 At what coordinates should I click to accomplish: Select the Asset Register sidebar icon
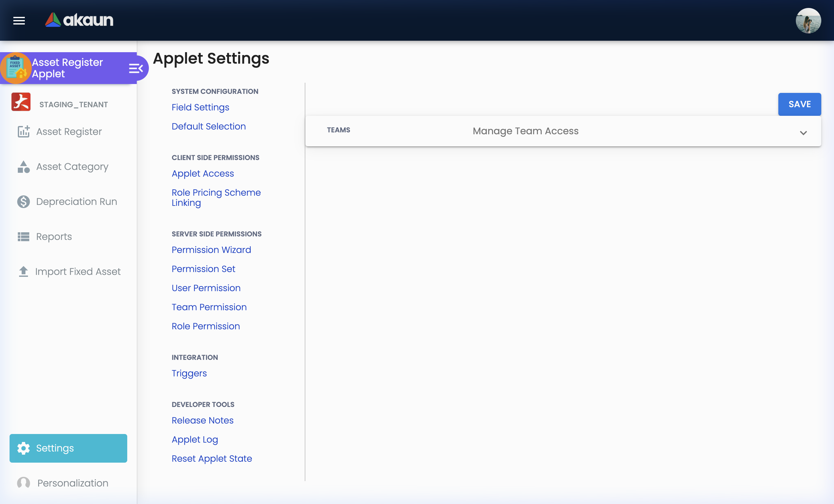pos(23,132)
